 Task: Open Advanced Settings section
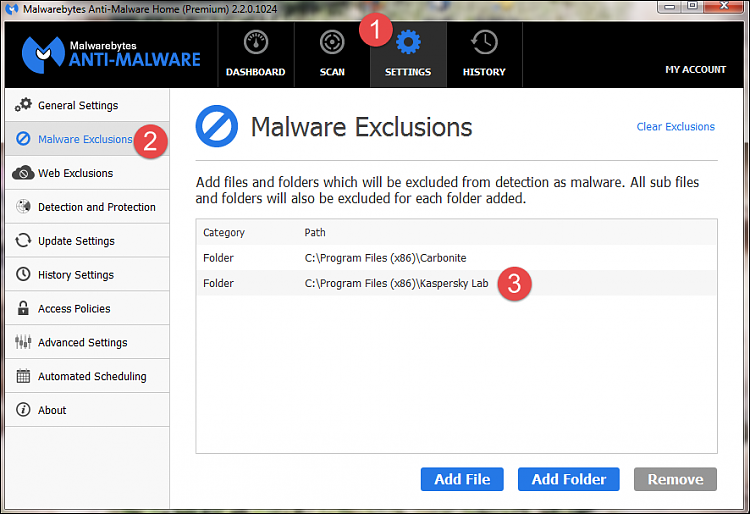point(87,342)
